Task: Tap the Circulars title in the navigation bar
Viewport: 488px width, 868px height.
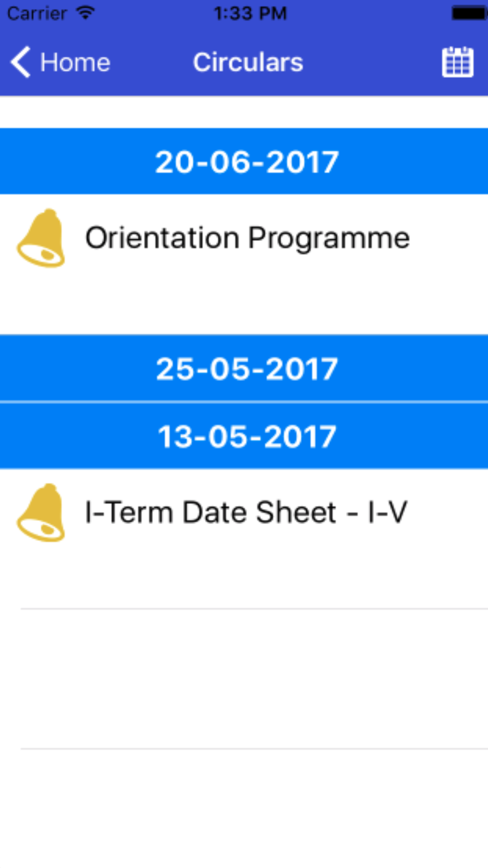Action: [248, 62]
